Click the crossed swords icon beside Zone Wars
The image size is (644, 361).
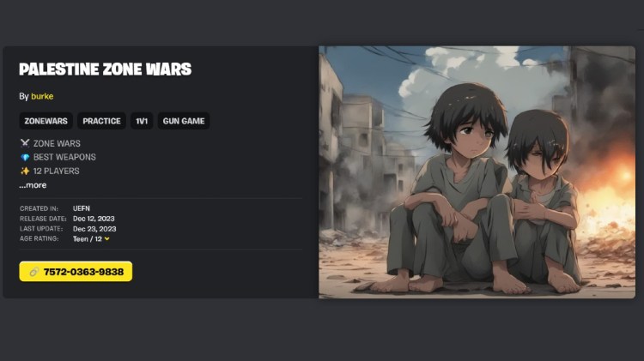point(25,142)
